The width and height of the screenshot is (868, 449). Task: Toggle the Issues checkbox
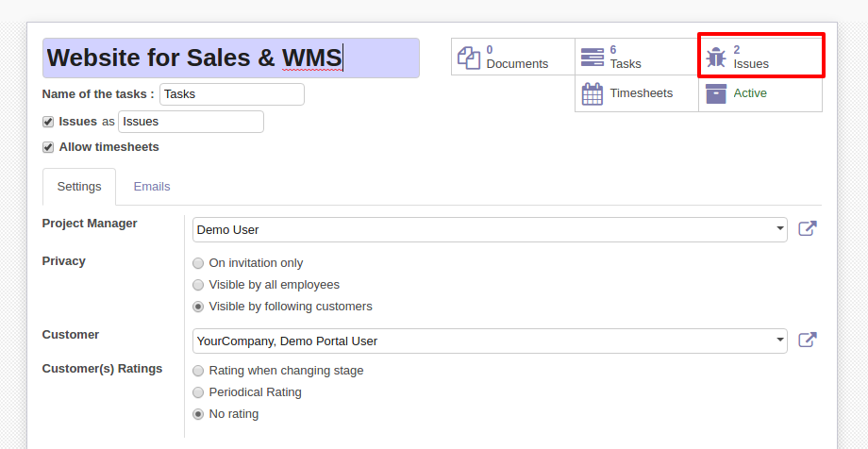(x=48, y=122)
